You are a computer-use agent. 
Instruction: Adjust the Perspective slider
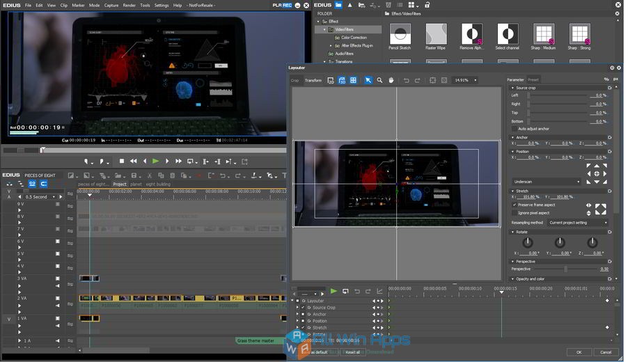click(565, 269)
